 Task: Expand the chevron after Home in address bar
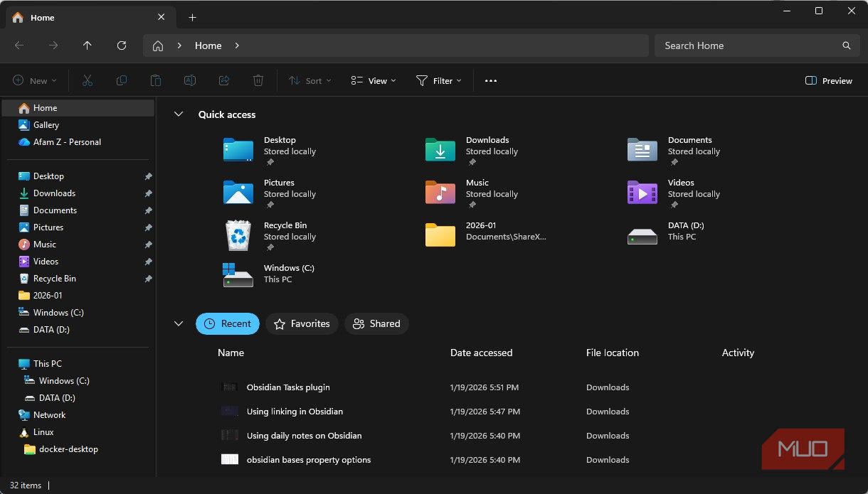237,45
